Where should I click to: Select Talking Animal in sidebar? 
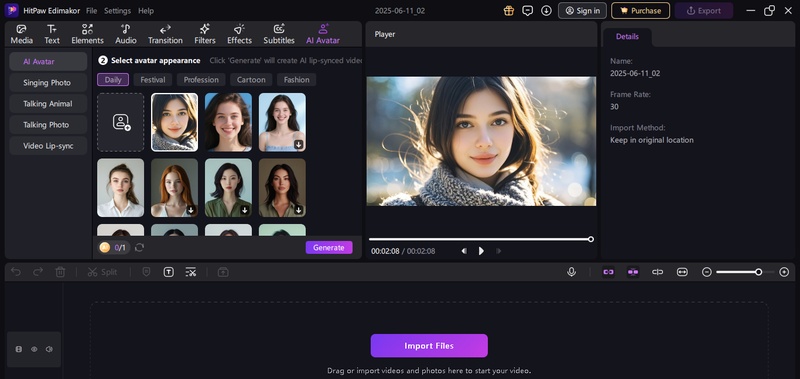point(48,104)
